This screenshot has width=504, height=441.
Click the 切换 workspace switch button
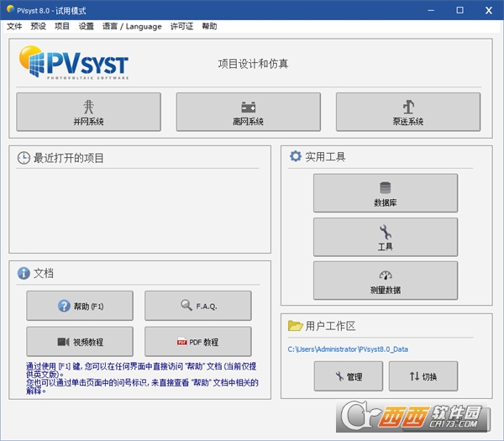click(x=423, y=376)
